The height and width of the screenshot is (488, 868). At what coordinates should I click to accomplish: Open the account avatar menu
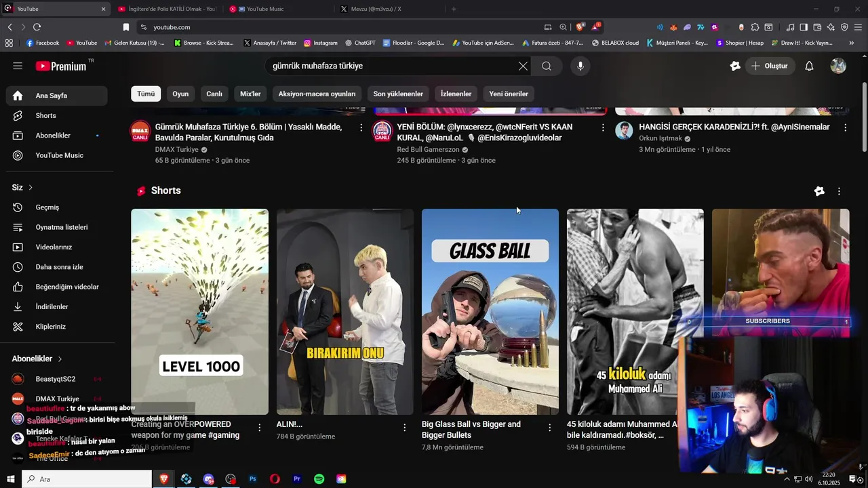point(838,66)
